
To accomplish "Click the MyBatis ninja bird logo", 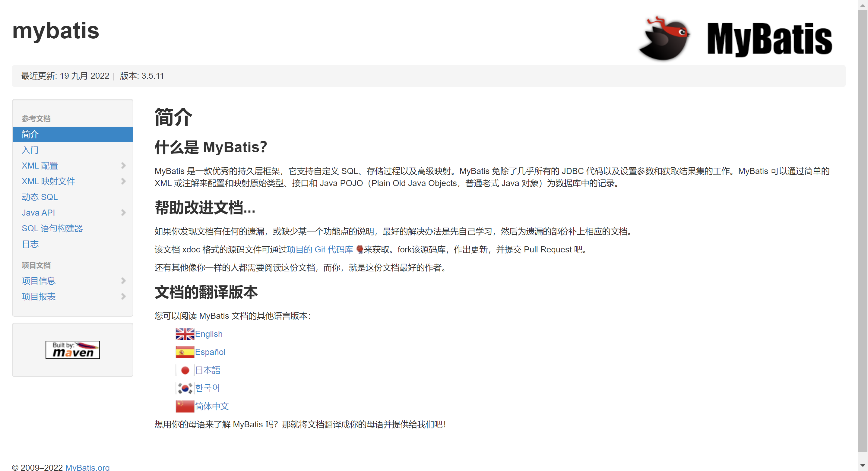I will (x=664, y=39).
